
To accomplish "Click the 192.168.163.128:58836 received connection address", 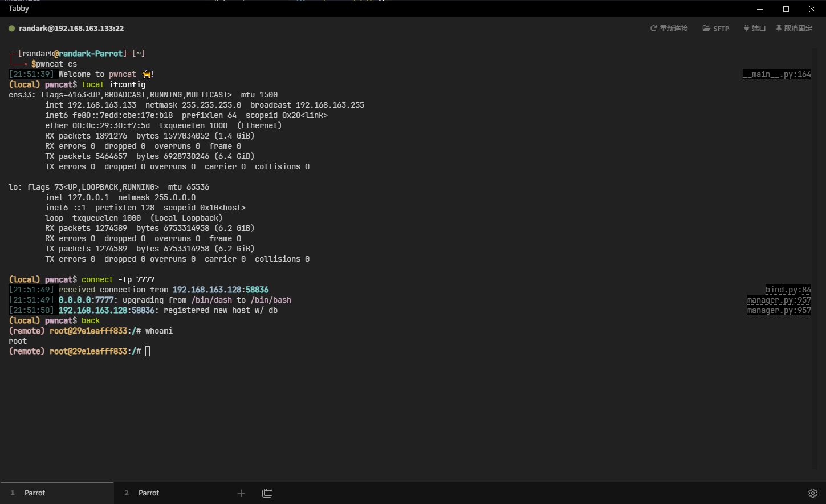I will [221, 290].
